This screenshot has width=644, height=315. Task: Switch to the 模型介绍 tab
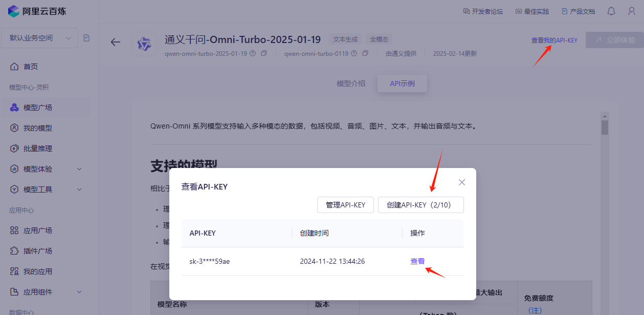click(351, 83)
